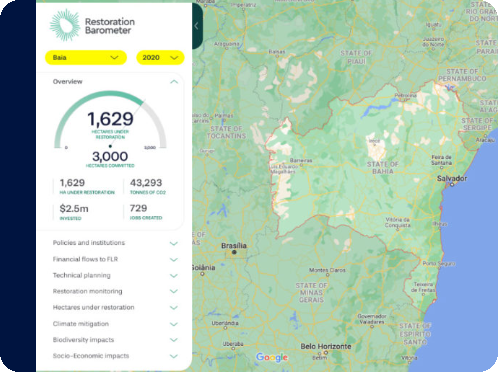Image resolution: width=498 pixels, height=372 pixels.
Task: Click Porto Seguro label on map
Action: point(439,264)
